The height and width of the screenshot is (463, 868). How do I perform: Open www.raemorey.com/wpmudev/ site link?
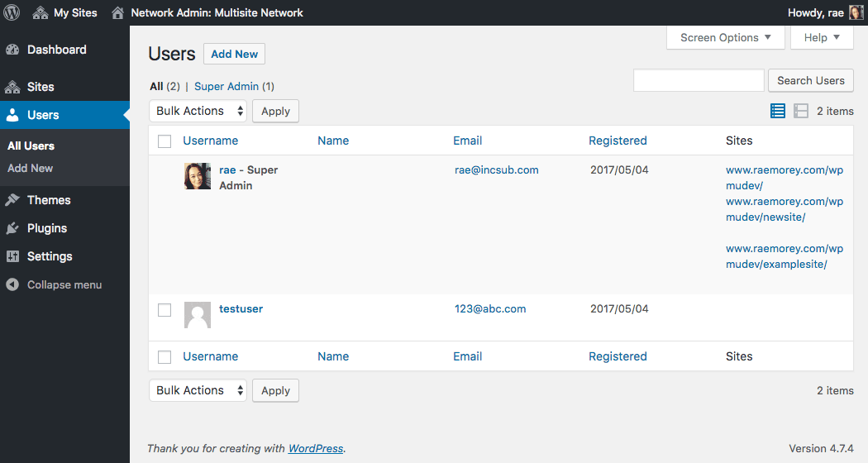[785, 178]
